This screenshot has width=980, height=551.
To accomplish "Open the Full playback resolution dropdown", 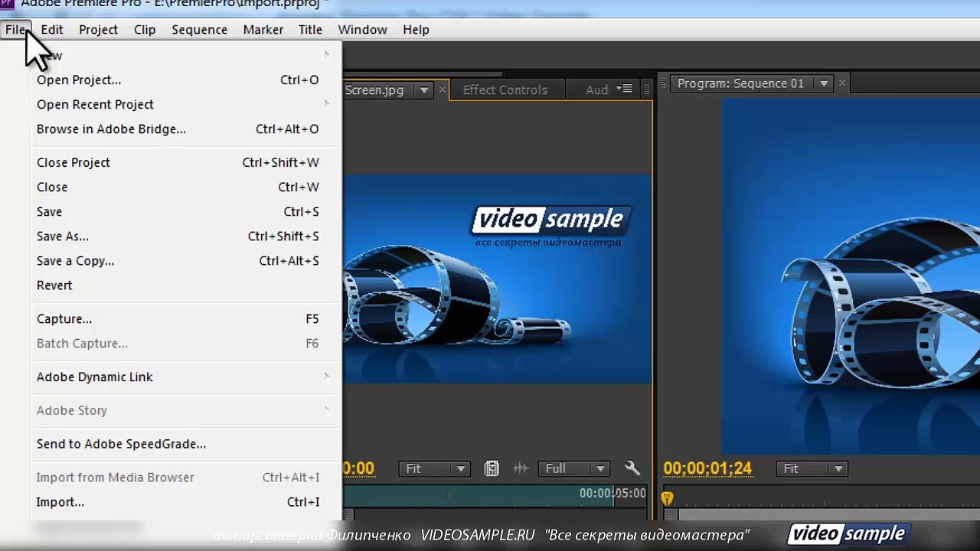I will tap(574, 468).
